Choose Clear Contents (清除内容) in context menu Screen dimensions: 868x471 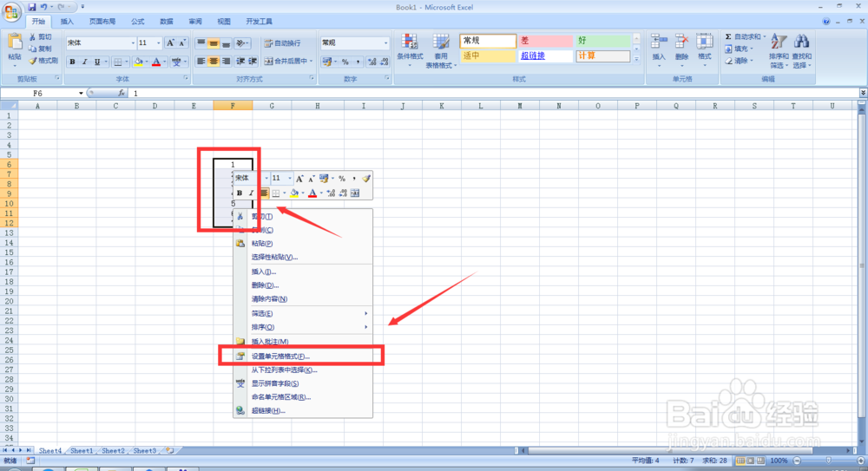tap(303, 299)
